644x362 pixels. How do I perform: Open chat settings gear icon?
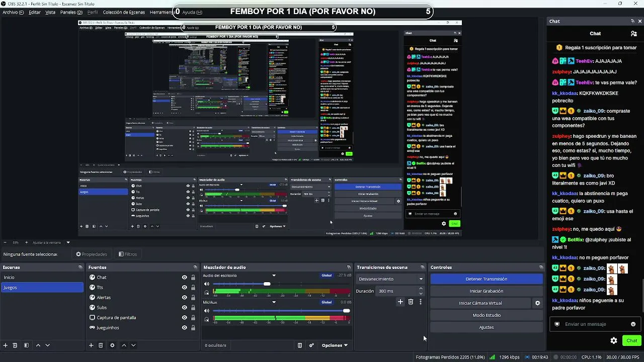(x=614, y=340)
